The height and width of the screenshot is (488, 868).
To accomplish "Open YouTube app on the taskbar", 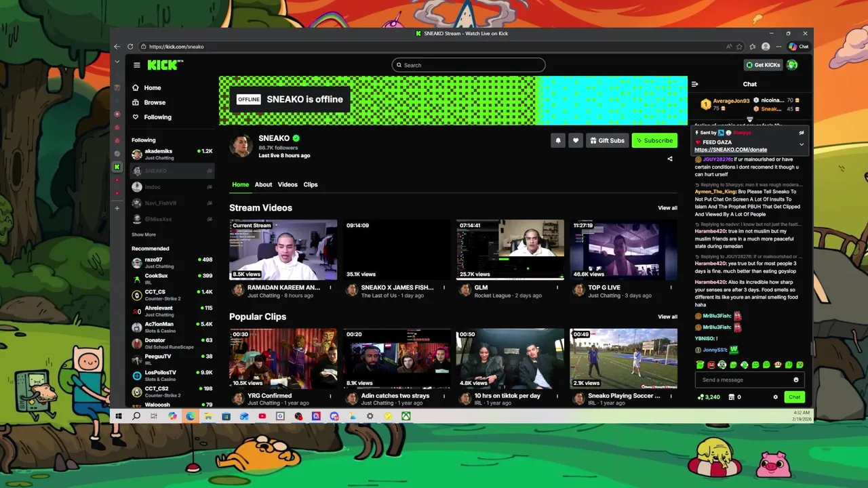I will (262, 416).
